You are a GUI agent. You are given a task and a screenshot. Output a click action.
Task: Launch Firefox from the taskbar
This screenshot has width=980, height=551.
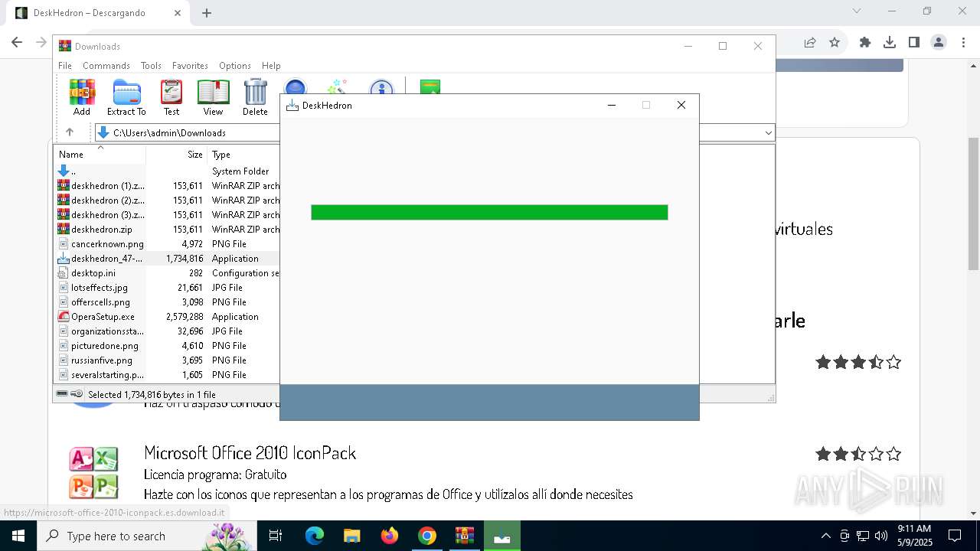(390, 536)
